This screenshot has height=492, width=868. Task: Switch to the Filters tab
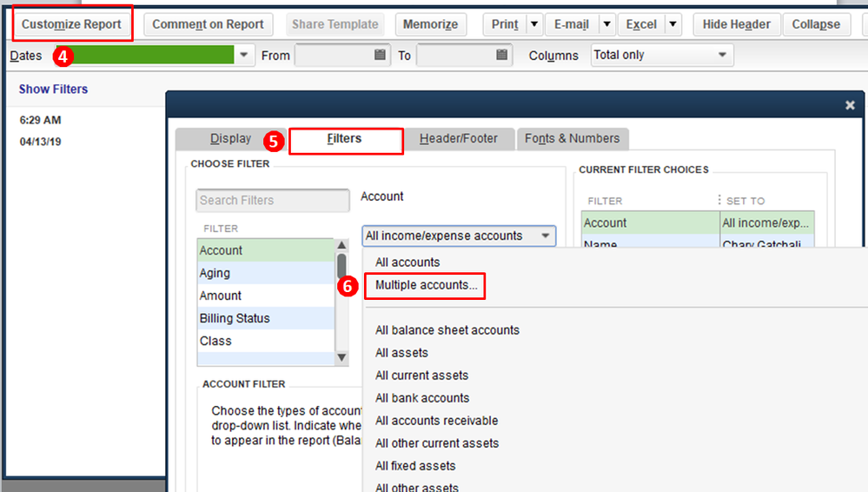pos(344,139)
